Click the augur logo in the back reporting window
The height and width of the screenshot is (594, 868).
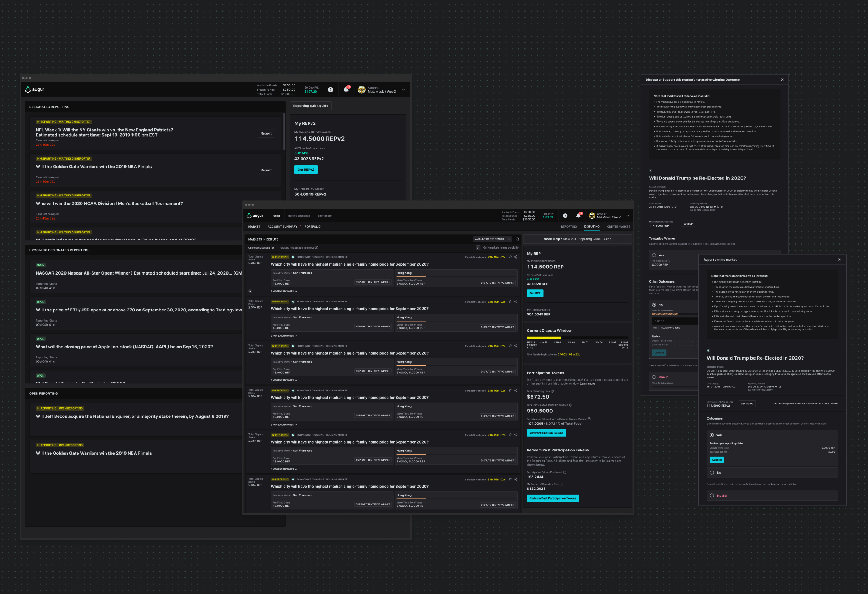34,90
